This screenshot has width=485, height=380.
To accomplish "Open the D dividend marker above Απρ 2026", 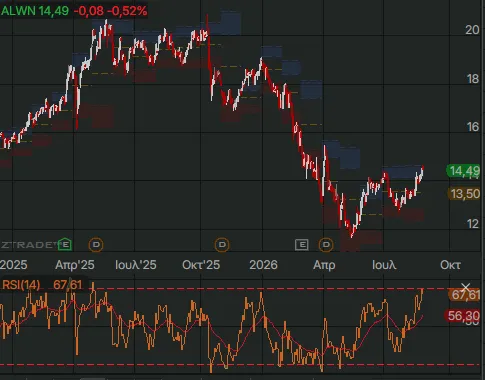I will 326,245.
